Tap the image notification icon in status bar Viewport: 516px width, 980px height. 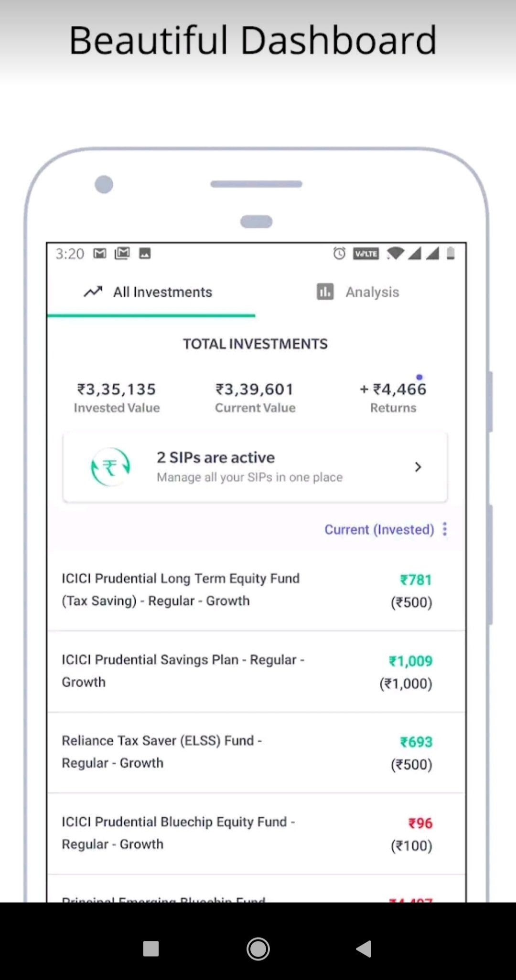(x=145, y=253)
